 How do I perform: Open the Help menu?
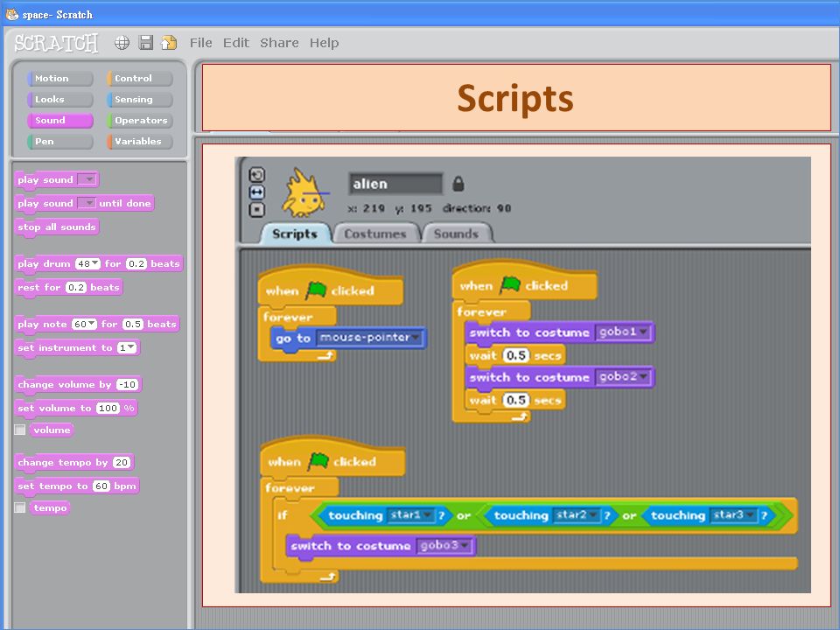324,43
